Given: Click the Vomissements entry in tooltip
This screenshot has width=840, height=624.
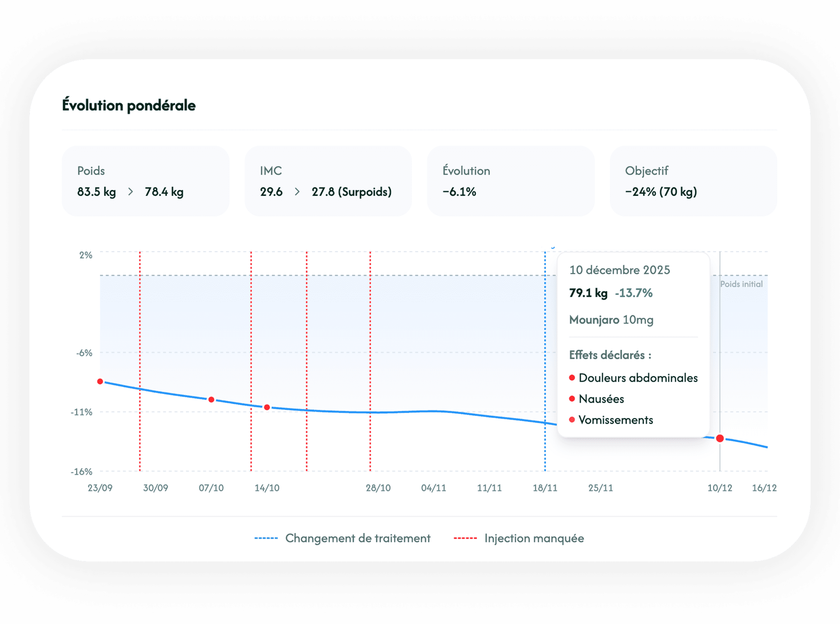Looking at the screenshot, I should (x=616, y=420).
